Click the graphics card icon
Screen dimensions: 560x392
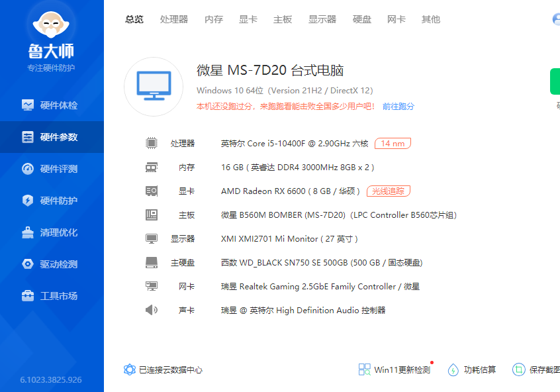[152, 191]
